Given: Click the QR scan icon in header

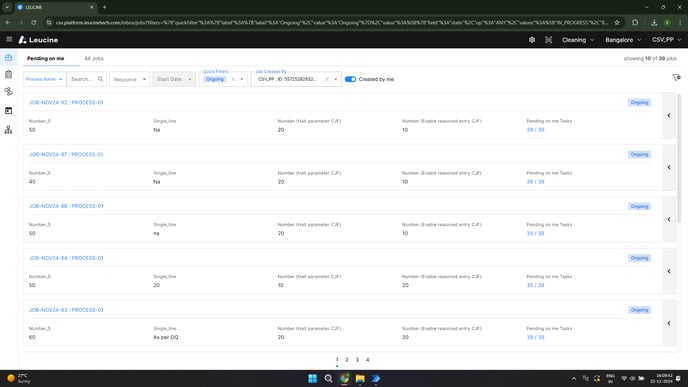Looking at the screenshot, I should coord(548,40).
